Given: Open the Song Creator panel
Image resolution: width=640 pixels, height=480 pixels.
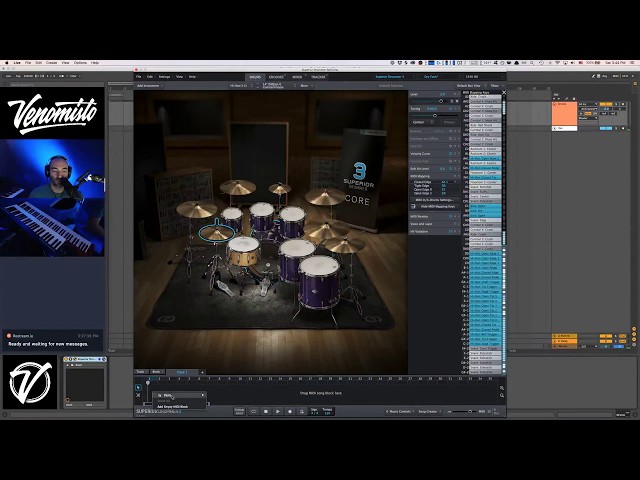Looking at the screenshot, I should tap(429, 411).
